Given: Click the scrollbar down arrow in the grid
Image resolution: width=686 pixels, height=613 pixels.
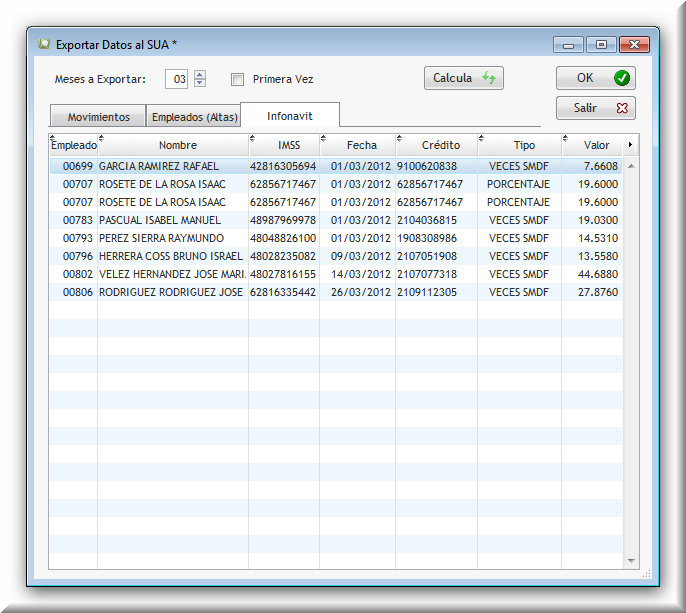Looking at the screenshot, I should click(x=631, y=560).
